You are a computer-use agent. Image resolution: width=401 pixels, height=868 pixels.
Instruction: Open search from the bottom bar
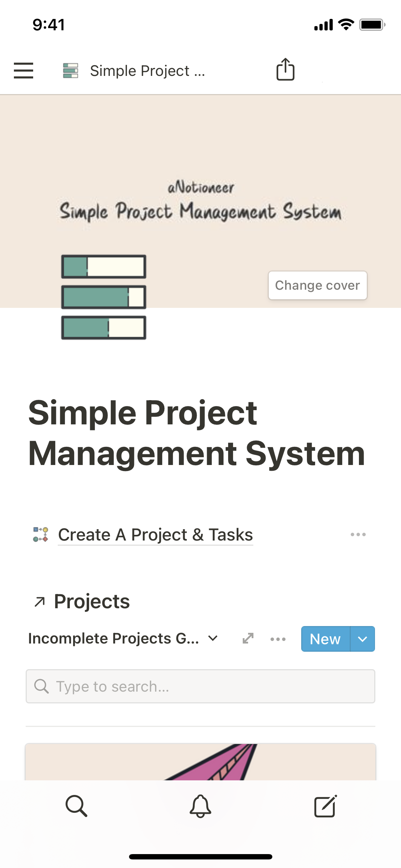pos(76,806)
